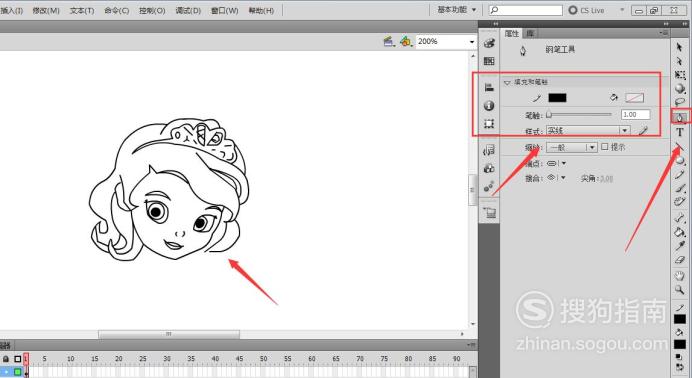The image size is (692, 378).
Task: Open the 端点 cap dropdown
Action: (557, 163)
